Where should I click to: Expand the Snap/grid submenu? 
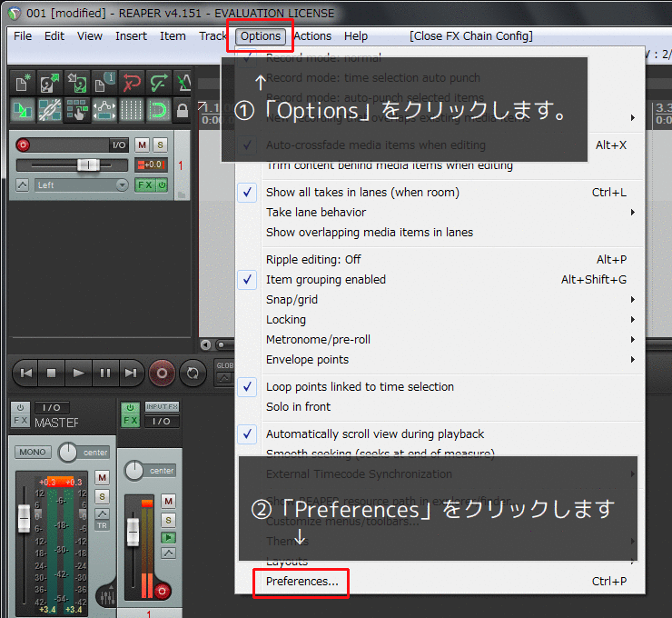point(292,300)
